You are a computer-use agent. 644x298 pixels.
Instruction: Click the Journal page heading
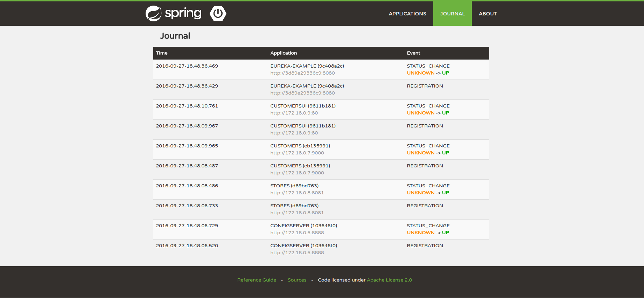175,36
